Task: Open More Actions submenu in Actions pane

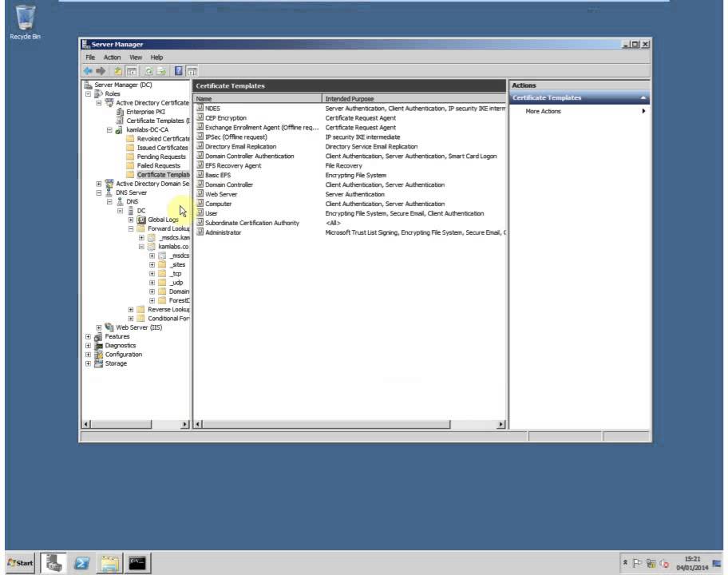Action: (x=580, y=111)
